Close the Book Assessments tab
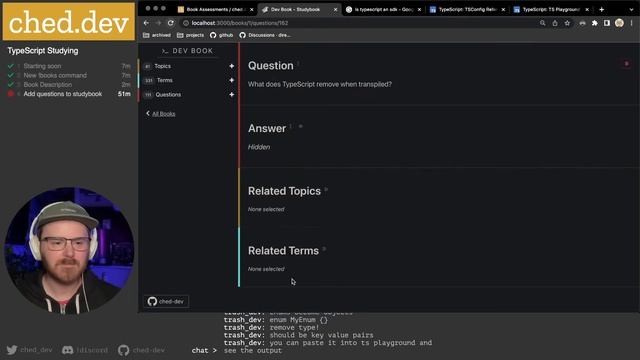 click(251, 9)
